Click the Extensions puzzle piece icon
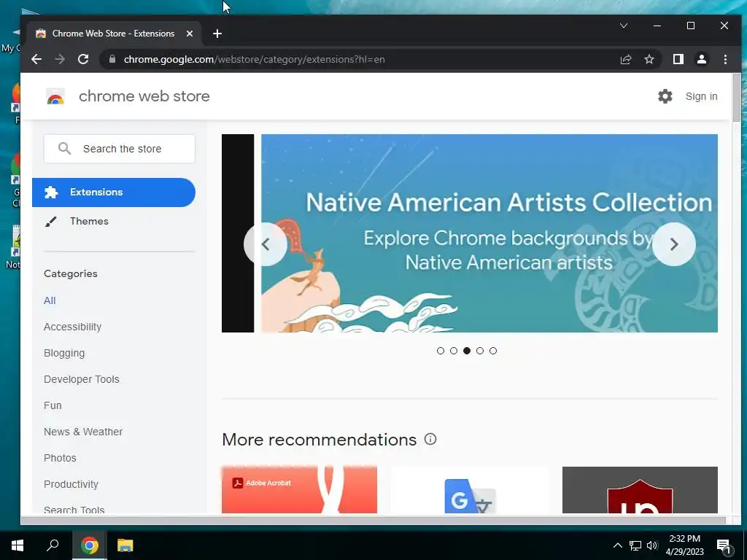 51,192
